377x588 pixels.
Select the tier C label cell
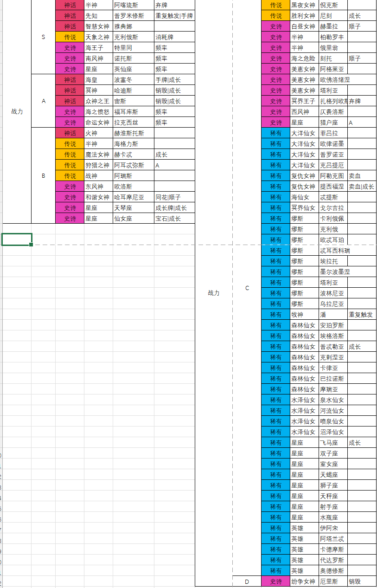(247, 288)
